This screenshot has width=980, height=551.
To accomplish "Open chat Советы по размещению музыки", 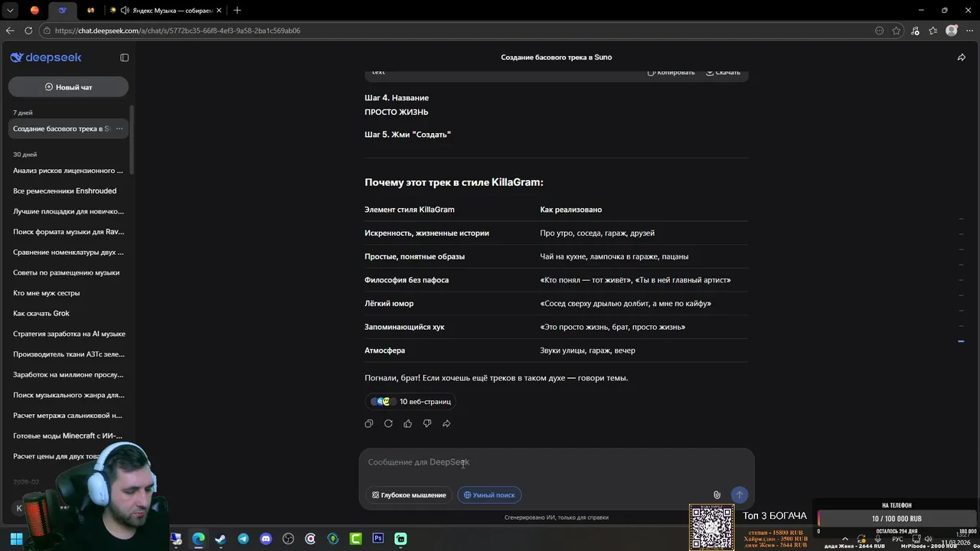I will click(68, 272).
